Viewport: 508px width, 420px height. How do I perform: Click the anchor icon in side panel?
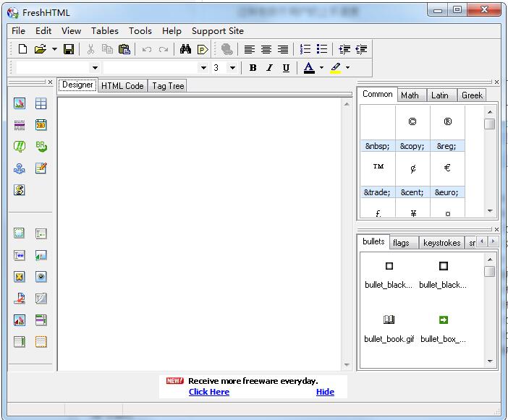pyautogui.click(x=20, y=168)
